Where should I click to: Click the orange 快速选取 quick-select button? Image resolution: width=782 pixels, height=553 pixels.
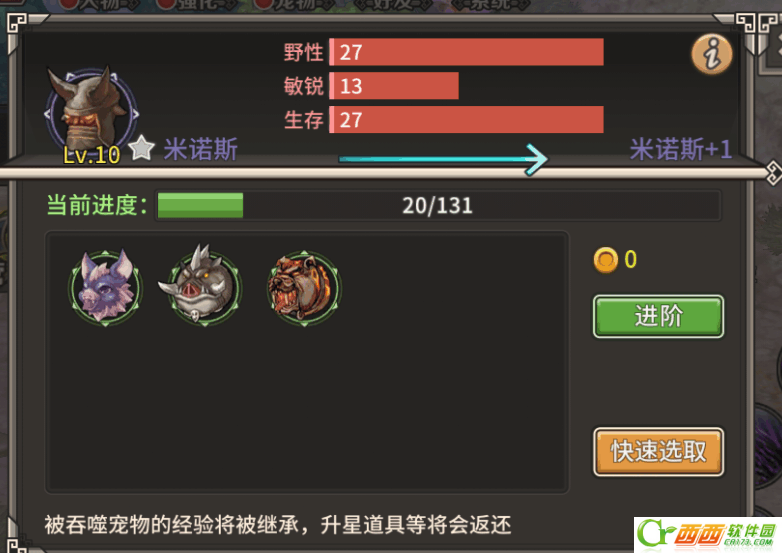coord(658,451)
